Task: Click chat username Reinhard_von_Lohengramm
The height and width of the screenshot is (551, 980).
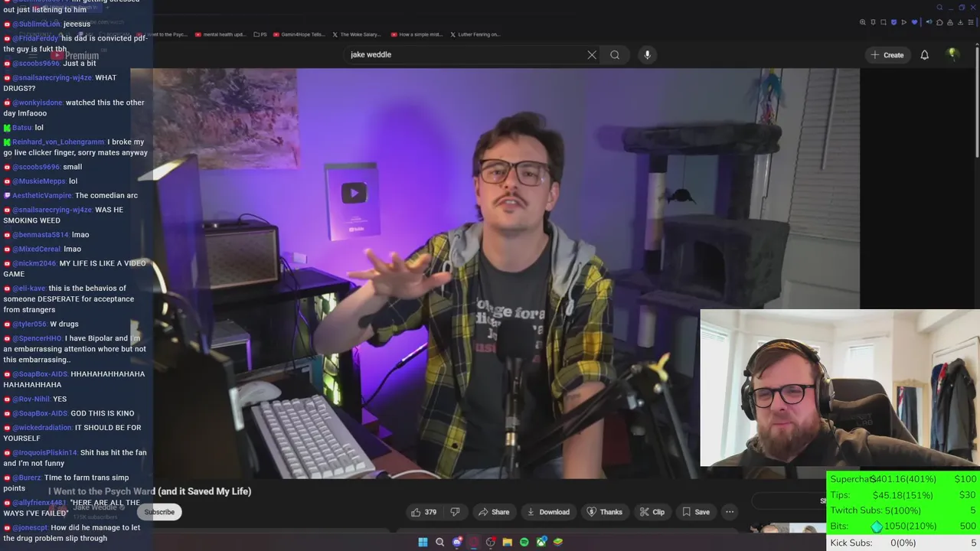Action: pyautogui.click(x=58, y=142)
